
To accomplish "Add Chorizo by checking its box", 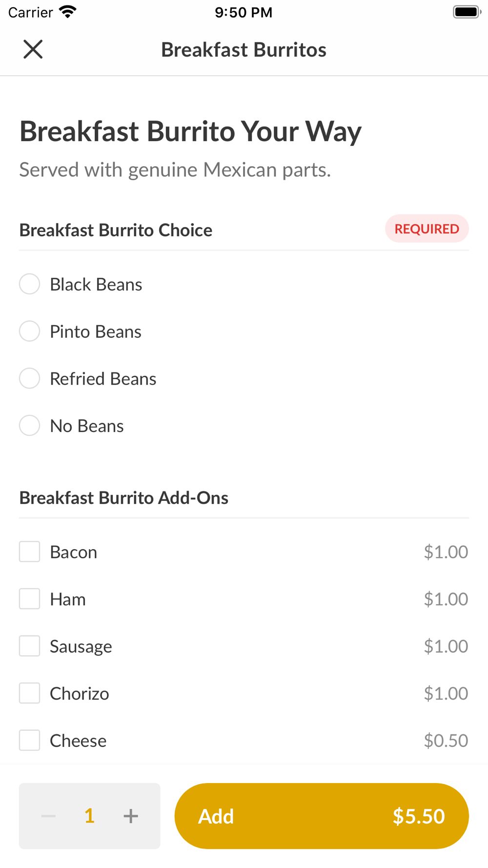I will coord(29,693).
